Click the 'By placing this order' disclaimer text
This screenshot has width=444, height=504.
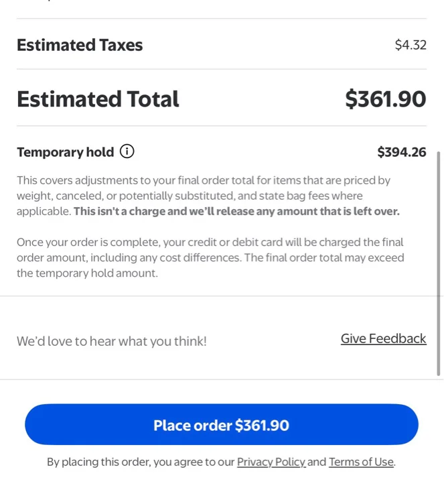221,462
